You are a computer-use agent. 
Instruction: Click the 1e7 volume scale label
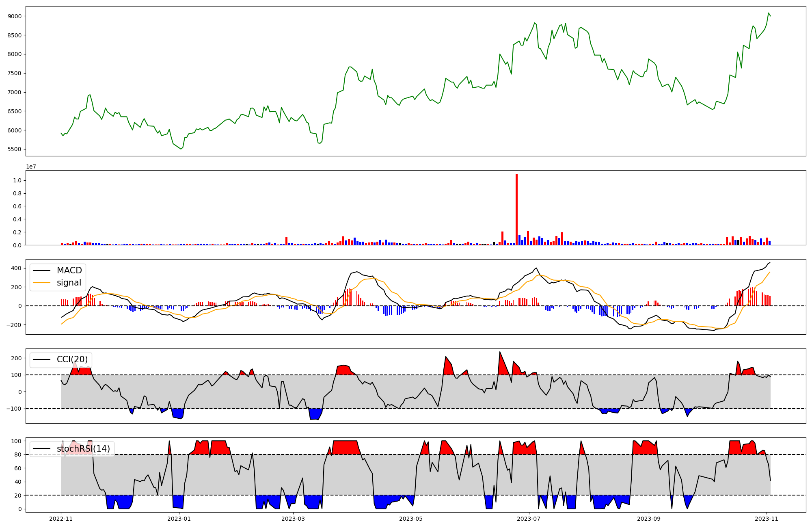pyautogui.click(x=31, y=167)
